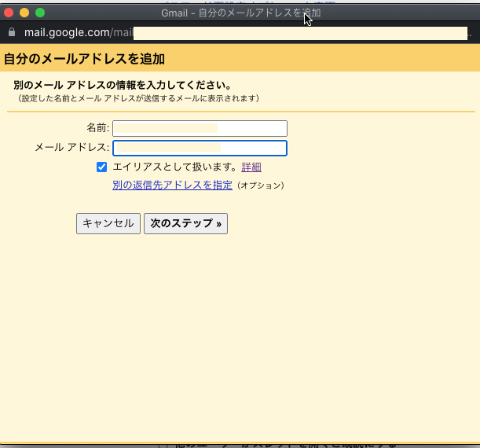Open the 詳細 link about aliases
Screen dimensions: 480x448
(x=251, y=167)
